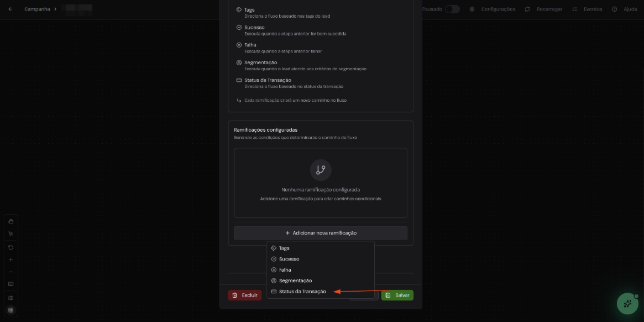
Task: Open Adicionar nova ramificação dropdown
Action: coord(321,233)
